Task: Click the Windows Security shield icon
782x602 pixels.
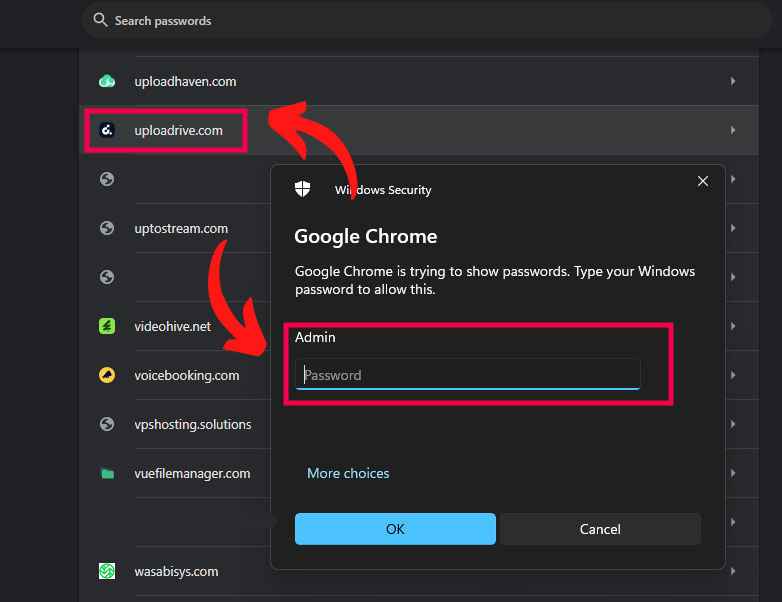Action: [302, 189]
